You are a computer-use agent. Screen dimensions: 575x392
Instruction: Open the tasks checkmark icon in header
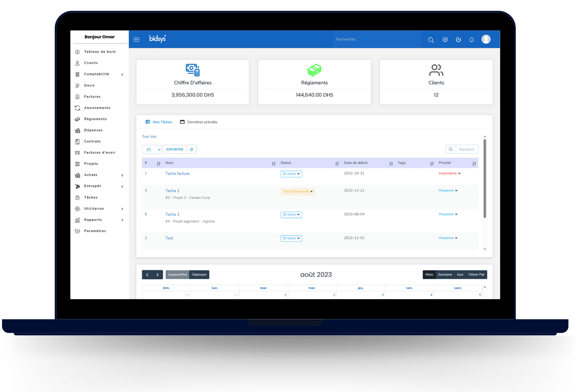click(445, 40)
